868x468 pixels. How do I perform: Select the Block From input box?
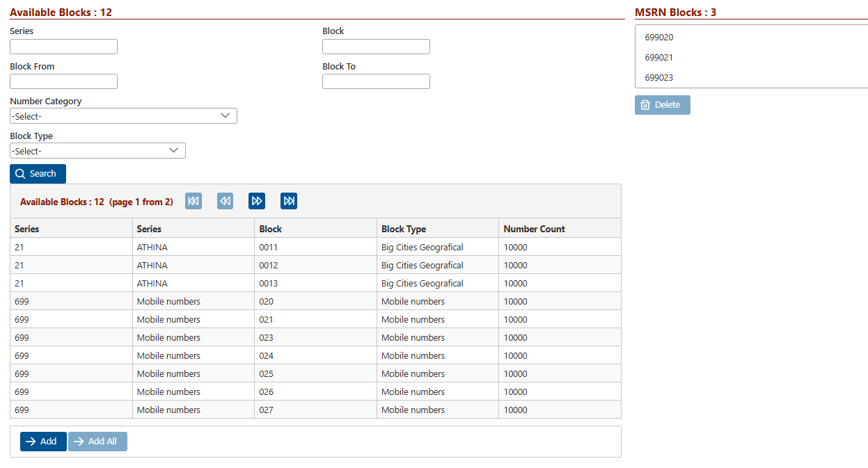[63, 81]
